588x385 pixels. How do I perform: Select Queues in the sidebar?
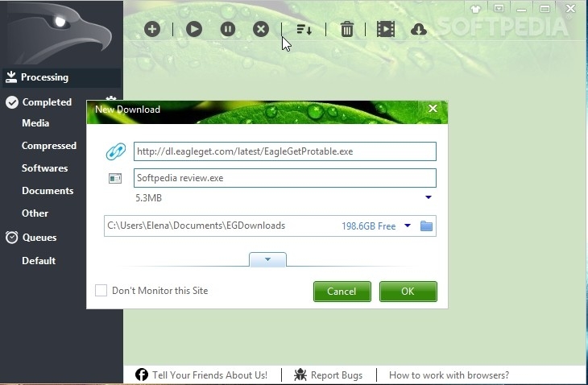click(39, 238)
